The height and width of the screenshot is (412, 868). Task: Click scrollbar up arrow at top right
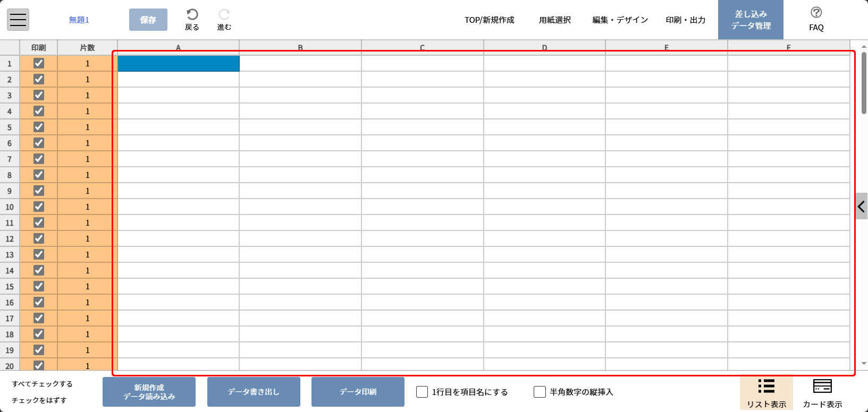tap(864, 47)
